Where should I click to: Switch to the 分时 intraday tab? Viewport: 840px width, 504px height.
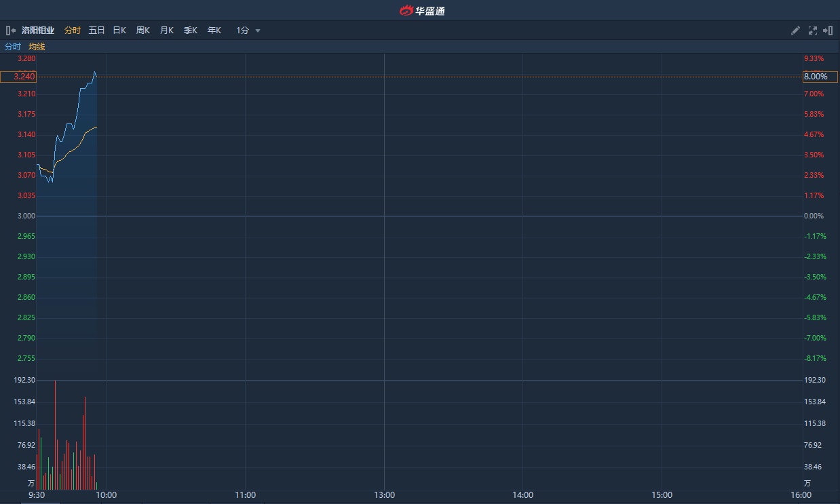[73, 31]
